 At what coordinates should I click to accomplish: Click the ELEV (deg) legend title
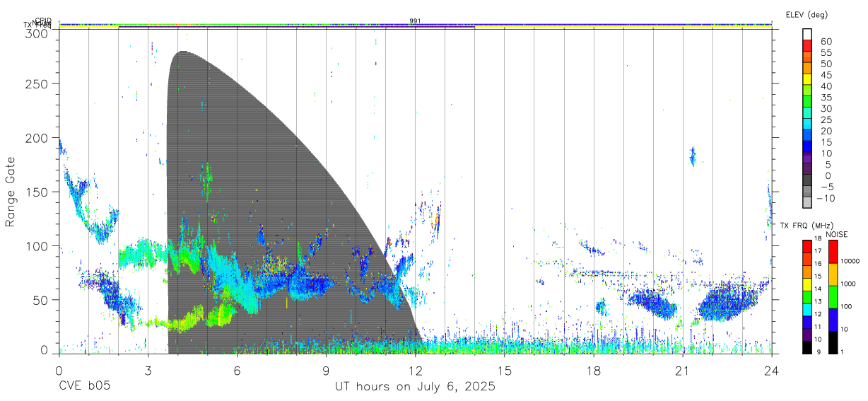[x=807, y=14]
